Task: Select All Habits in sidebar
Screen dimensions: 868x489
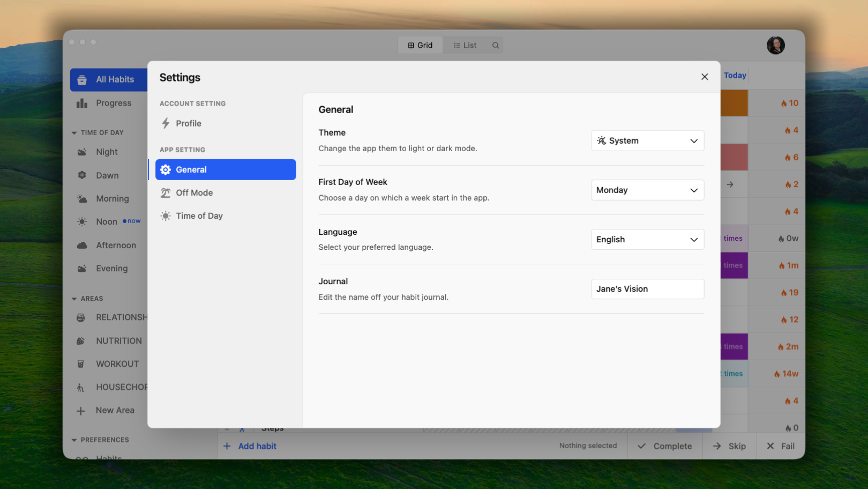Action: (109, 79)
